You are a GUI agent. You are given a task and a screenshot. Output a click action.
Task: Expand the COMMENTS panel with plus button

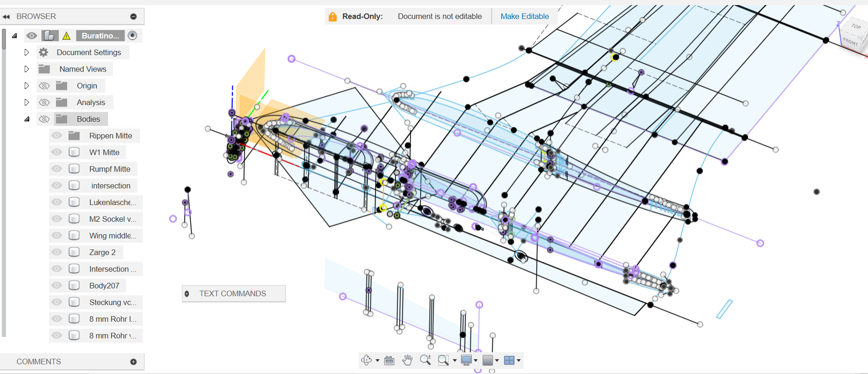tap(133, 362)
